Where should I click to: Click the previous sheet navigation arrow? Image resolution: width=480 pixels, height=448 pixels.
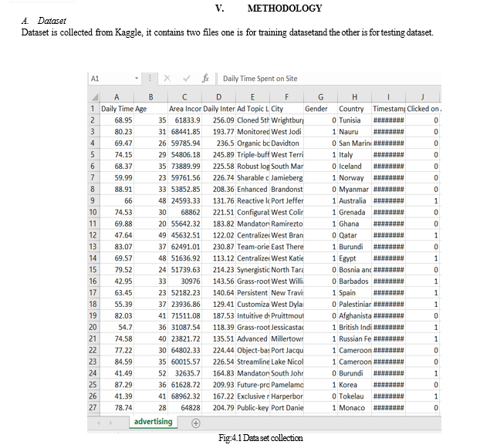coord(98,423)
